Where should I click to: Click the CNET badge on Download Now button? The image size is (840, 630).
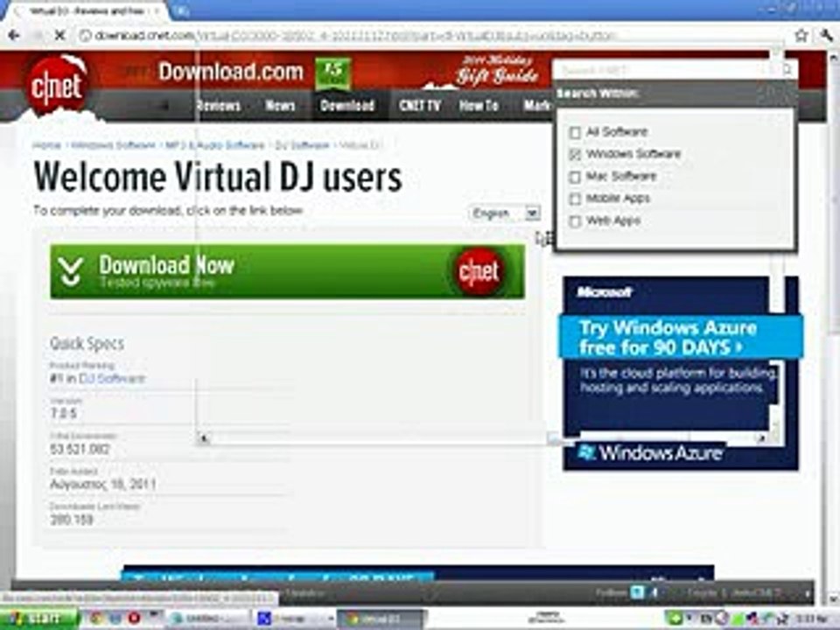point(479,271)
